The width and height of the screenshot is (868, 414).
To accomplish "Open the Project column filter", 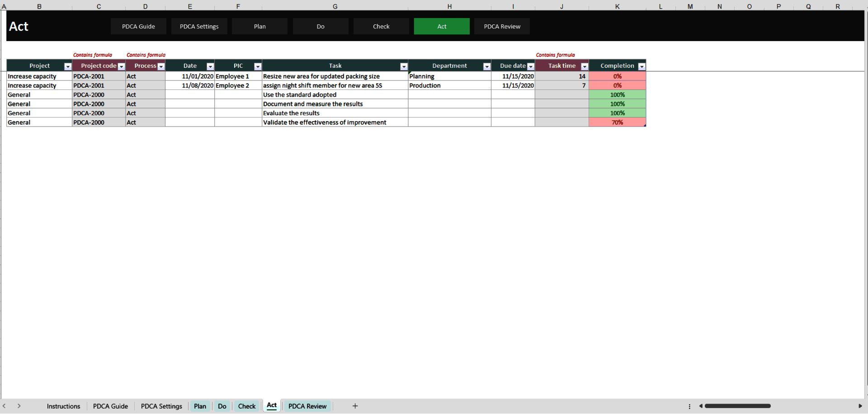I will click(68, 66).
